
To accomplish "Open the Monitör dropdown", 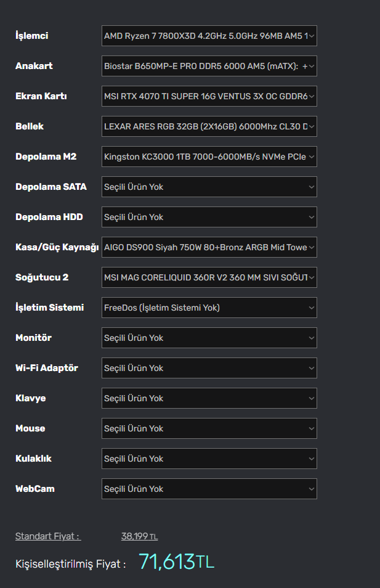I will (x=209, y=338).
